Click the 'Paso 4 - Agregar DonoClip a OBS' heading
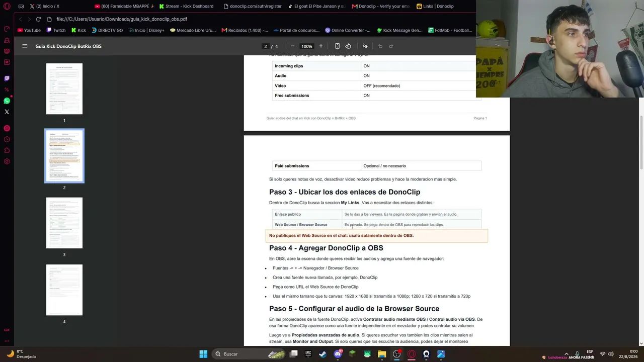 click(x=326, y=248)
